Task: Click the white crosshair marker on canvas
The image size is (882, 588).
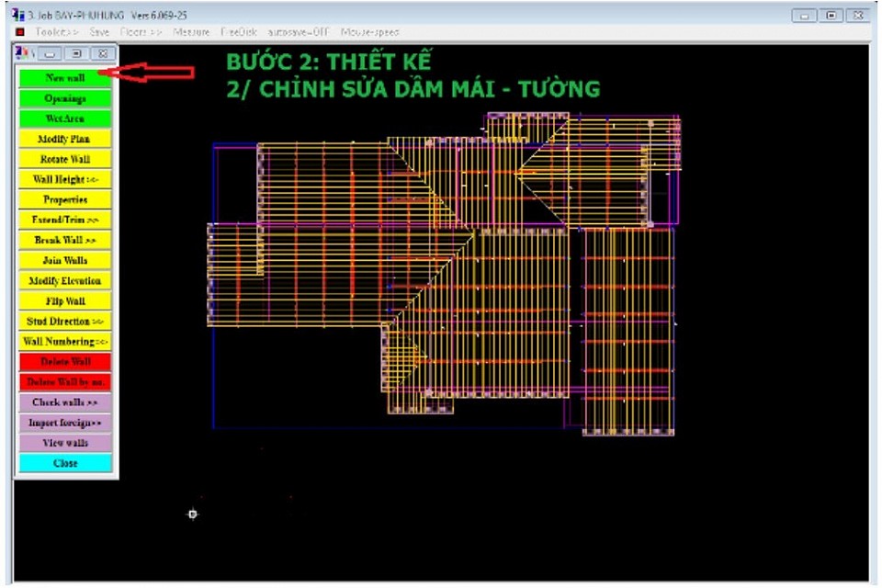Action: [193, 514]
